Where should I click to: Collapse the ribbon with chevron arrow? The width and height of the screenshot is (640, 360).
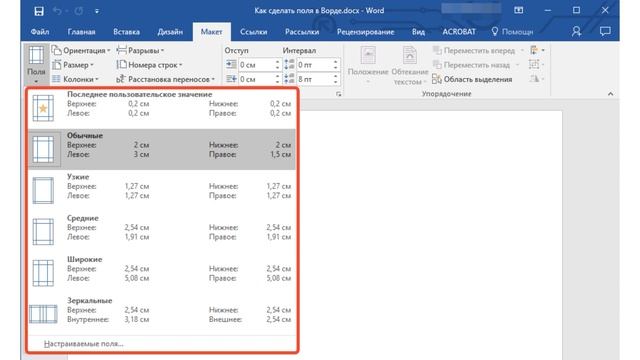[x=610, y=94]
